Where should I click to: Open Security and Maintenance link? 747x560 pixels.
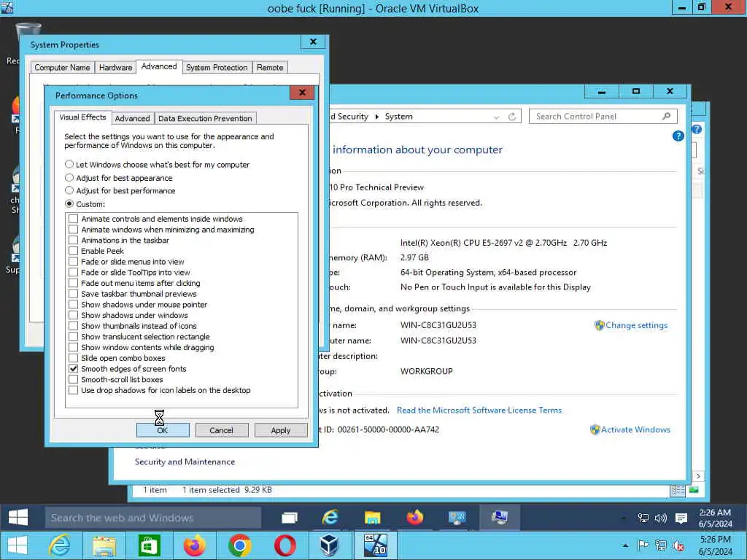point(185,462)
